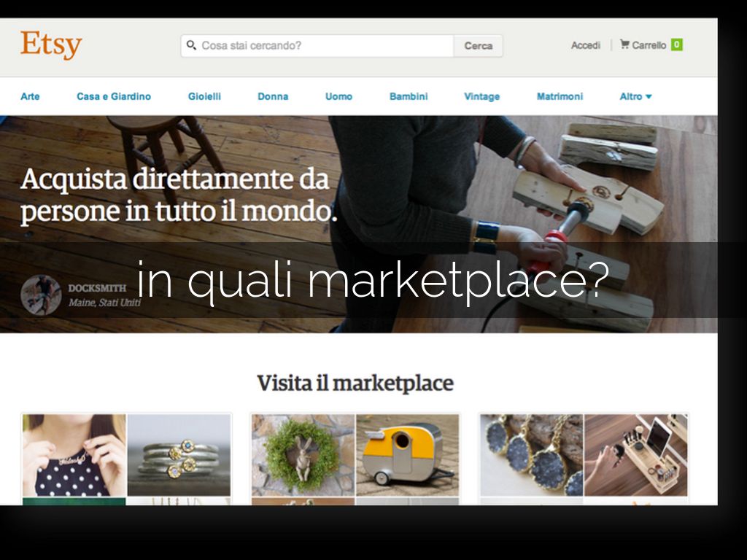Image resolution: width=747 pixels, height=560 pixels.
Task: Click the shopping cart icon
Action: [624, 44]
